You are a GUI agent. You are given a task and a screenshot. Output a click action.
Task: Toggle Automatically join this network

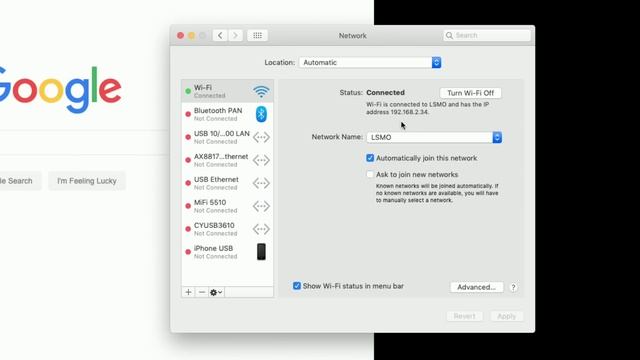pos(370,158)
